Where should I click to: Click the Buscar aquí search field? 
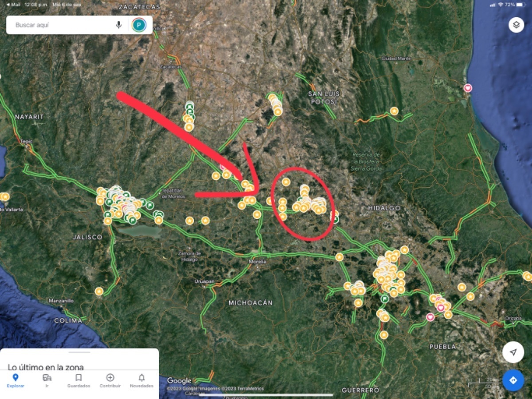click(x=62, y=25)
